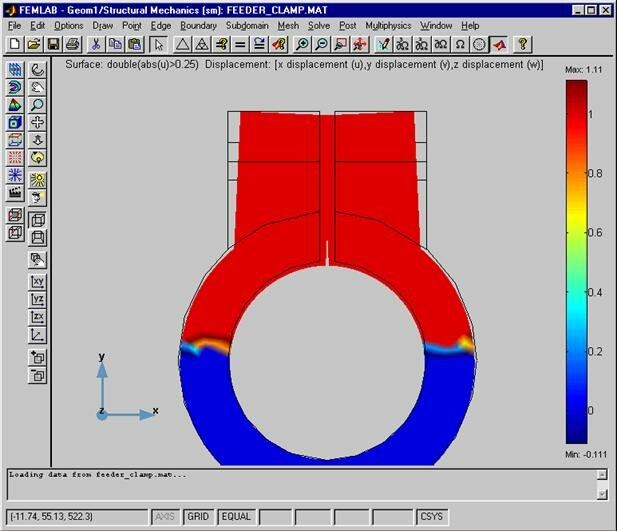
Task: Toggle the EQUAL axis setting
Action: [x=236, y=516]
